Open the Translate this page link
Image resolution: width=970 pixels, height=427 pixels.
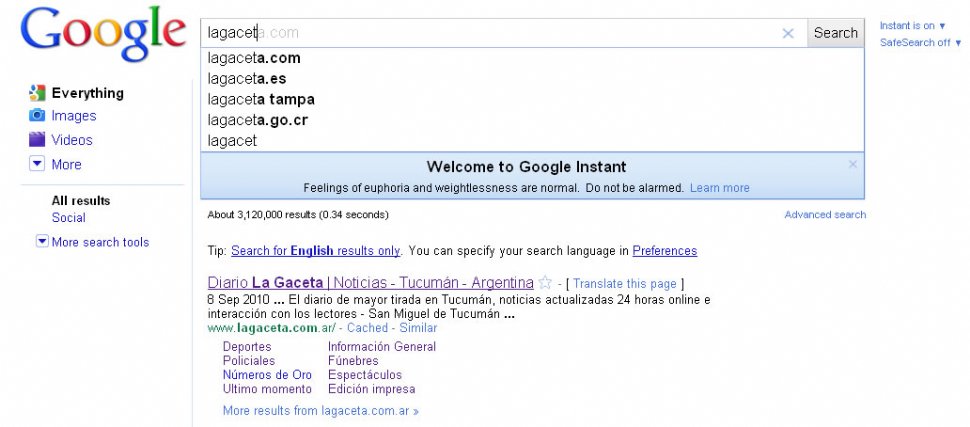[x=625, y=284]
